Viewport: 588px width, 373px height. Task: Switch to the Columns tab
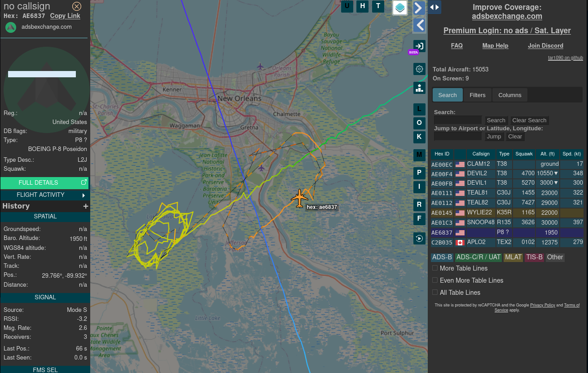click(x=510, y=95)
